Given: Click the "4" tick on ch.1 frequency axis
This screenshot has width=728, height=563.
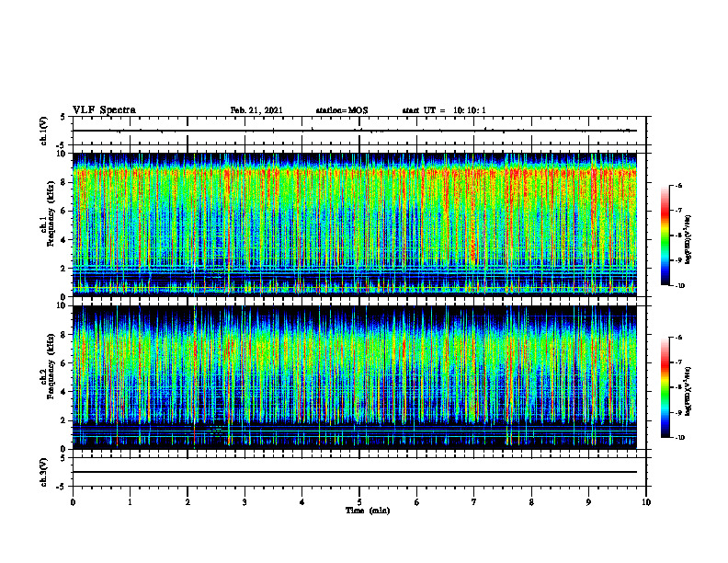Looking at the screenshot, I should tap(64, 240).
